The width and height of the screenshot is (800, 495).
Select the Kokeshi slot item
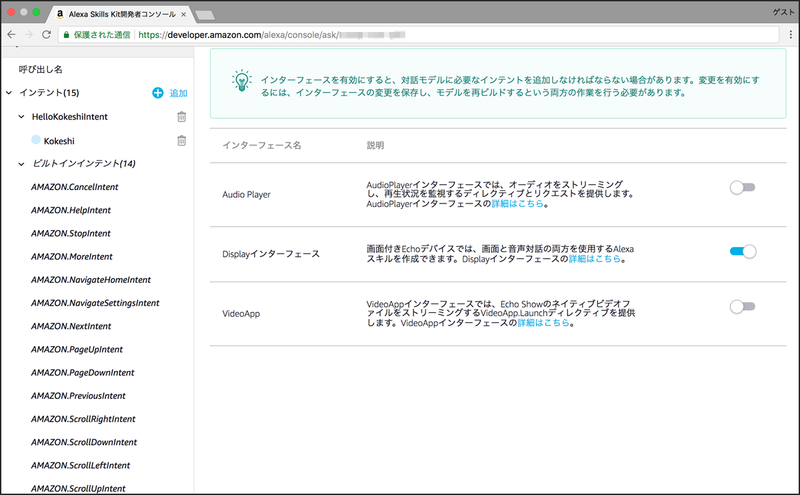pyautogui.click(x=59, y=141)
